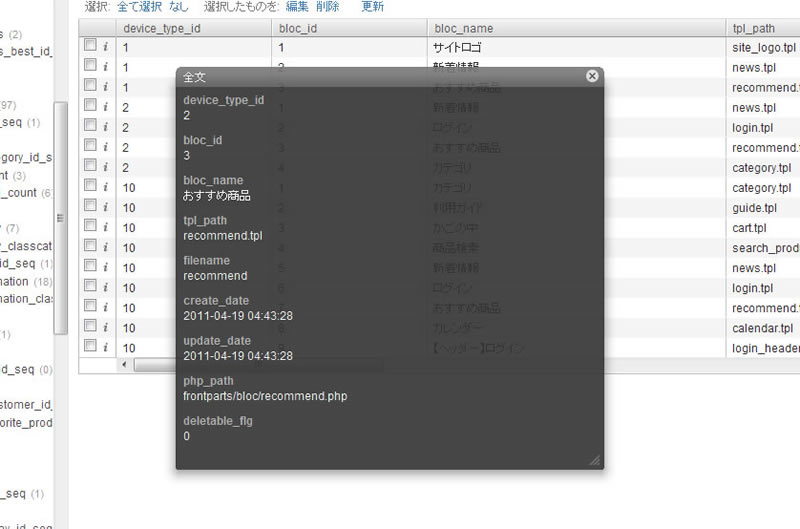This screenshot has height=529, width=800.
Task: Open info icon for the search_prod row
Action: click(105, 247)
